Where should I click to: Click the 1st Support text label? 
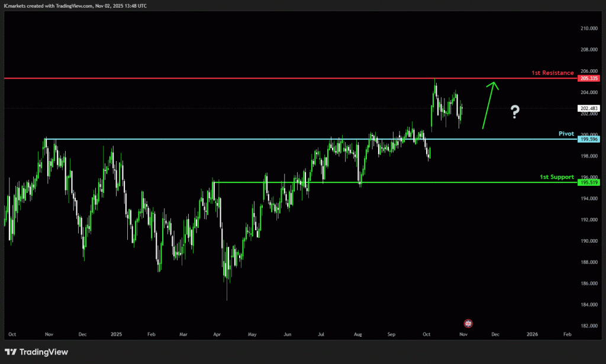point(556,177)
